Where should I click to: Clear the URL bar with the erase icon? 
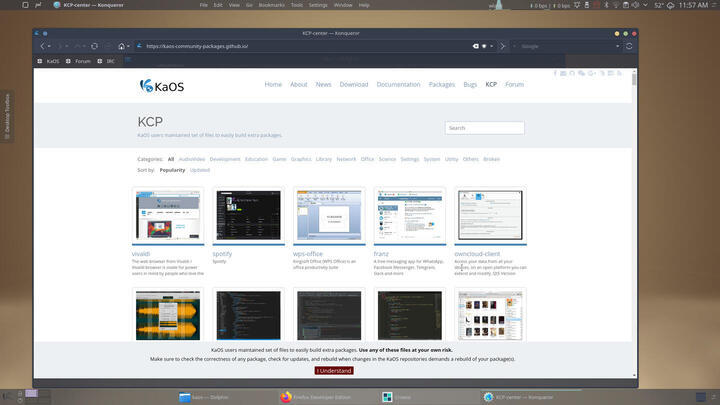[476, 46]
